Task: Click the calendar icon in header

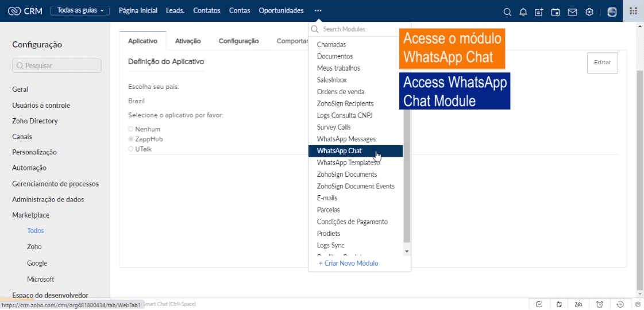Action: click(x=556, y=11)
